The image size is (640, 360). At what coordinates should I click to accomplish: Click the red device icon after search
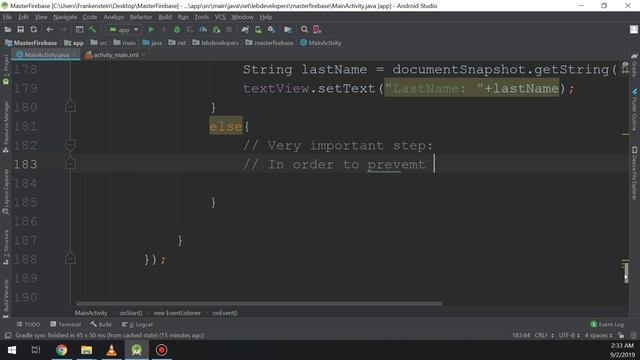coord(317,29)
